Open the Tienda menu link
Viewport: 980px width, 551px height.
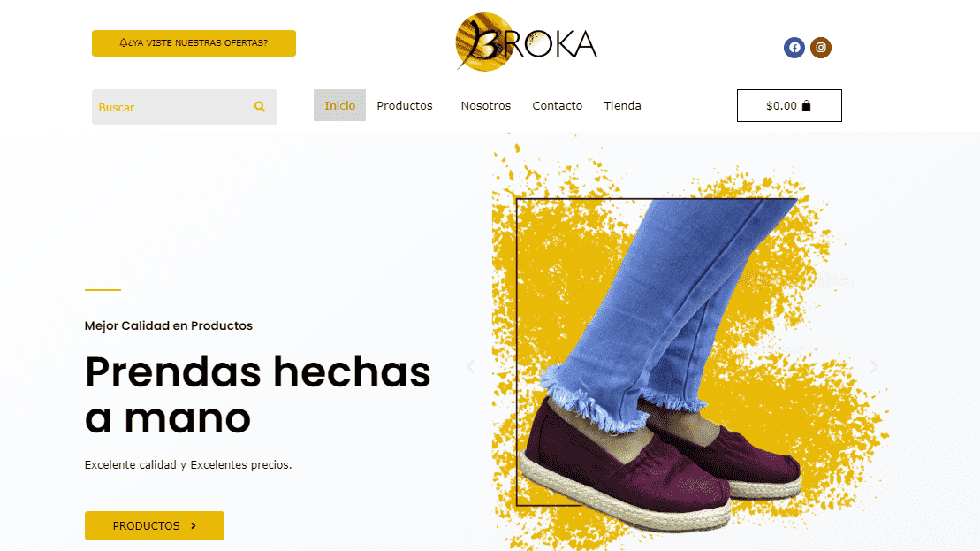coord(622,106)
